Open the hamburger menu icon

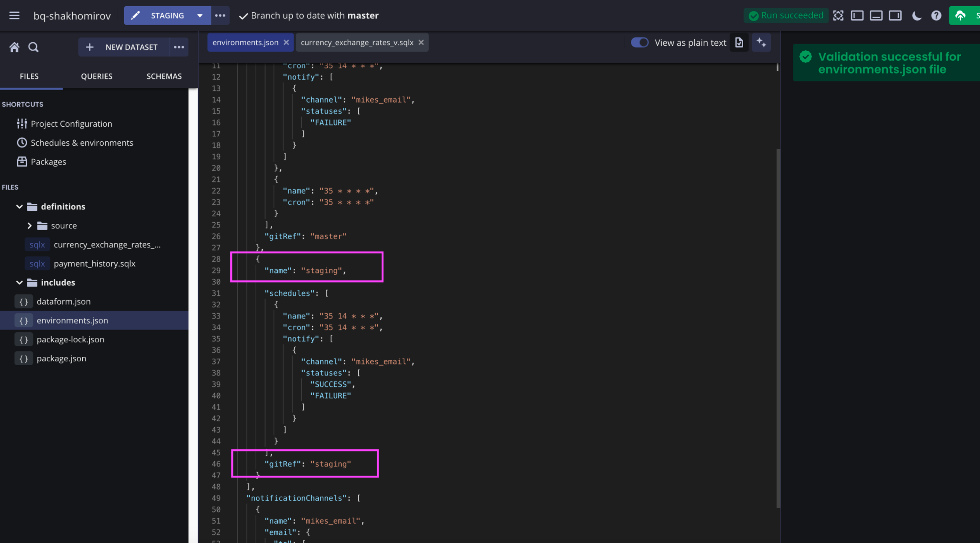click(15, 16)
